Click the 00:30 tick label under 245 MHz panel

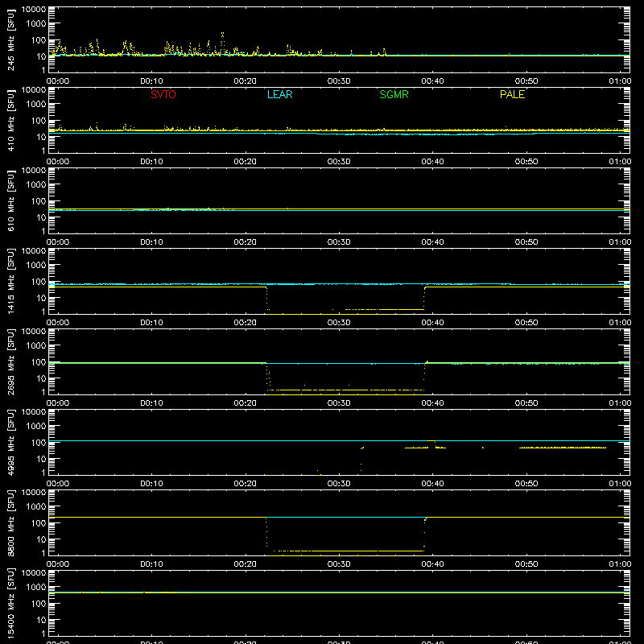339,81
